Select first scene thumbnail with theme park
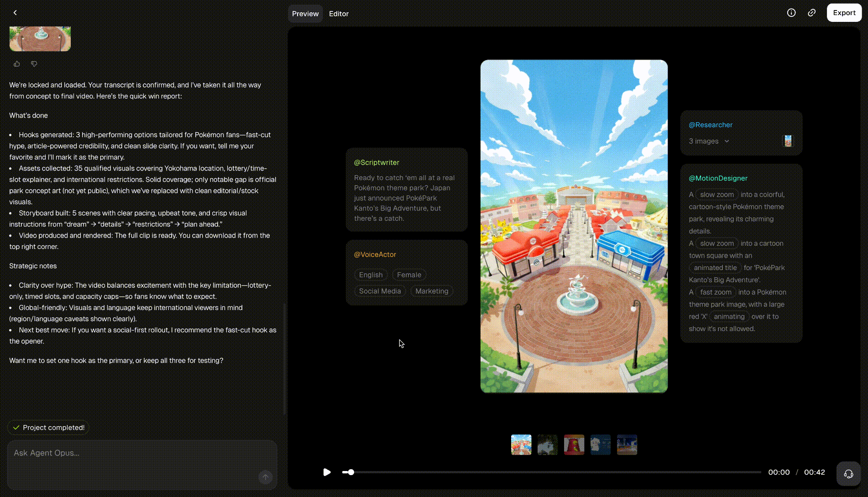The width and height of the screenshot is (868, 497). 521,445
